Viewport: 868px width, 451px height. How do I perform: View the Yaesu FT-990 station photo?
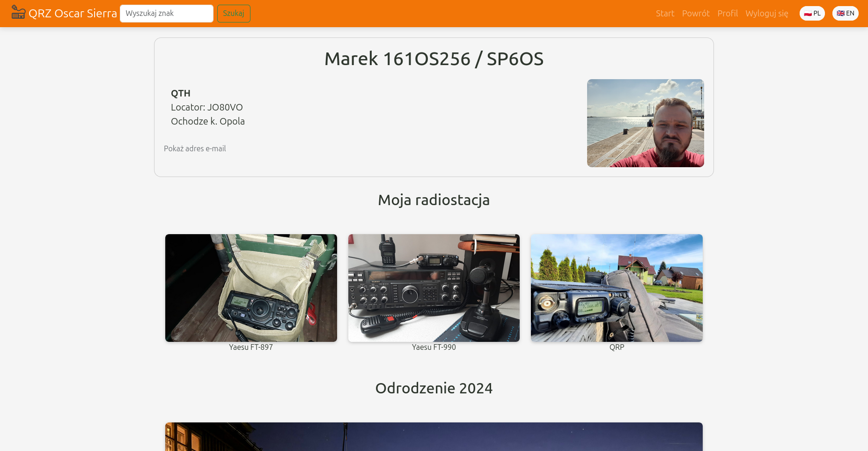coord(434,288)
